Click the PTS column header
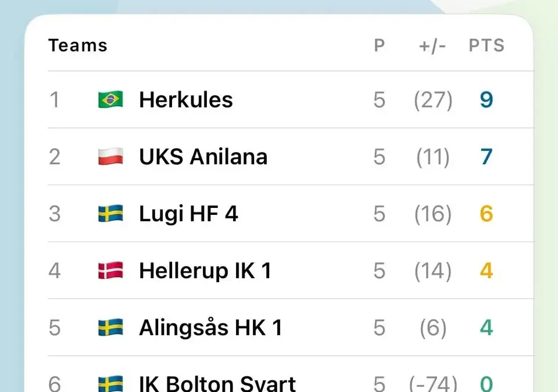Viewport: 558px width, 392px height. (487, 45)
